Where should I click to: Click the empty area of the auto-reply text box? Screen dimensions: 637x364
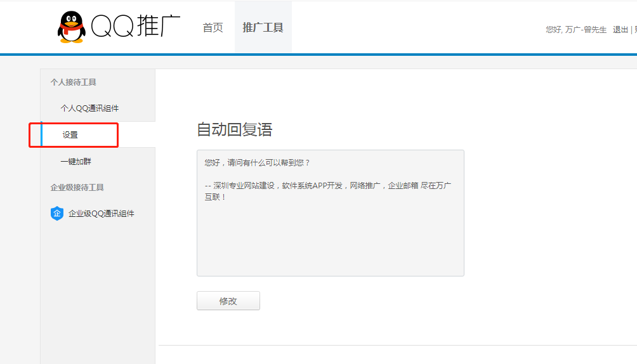click(x=330, y=241)
